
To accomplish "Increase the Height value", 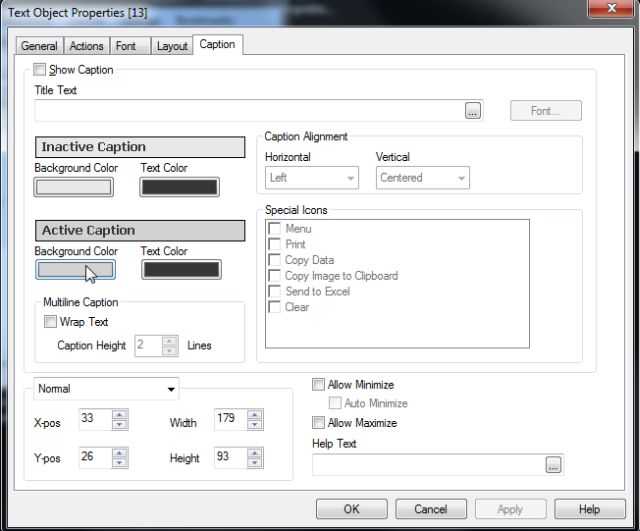I will click(255, 453).
